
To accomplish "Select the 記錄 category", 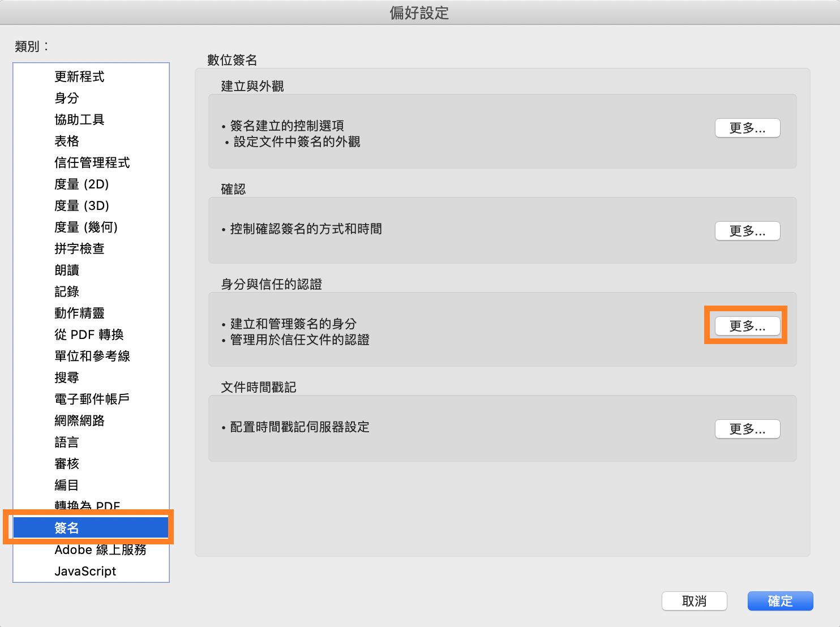I will pyautogui.click(x=91, y=291).
